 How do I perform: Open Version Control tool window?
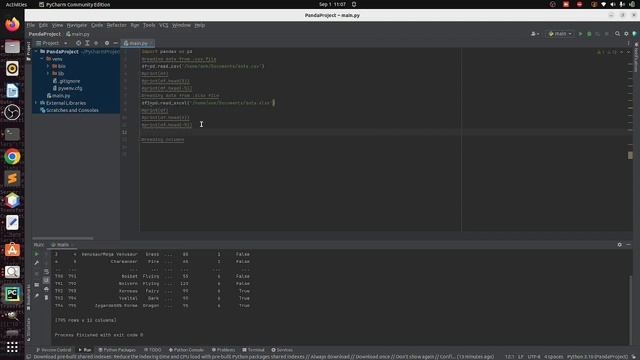54,350
